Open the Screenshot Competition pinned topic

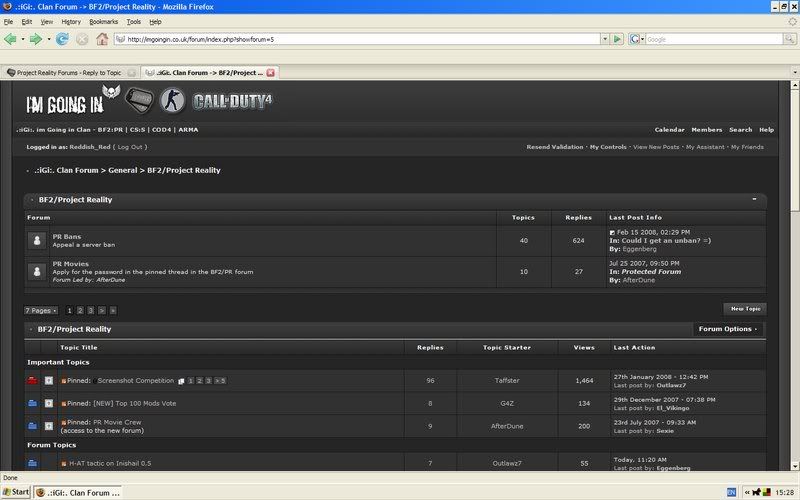(135, 381)
